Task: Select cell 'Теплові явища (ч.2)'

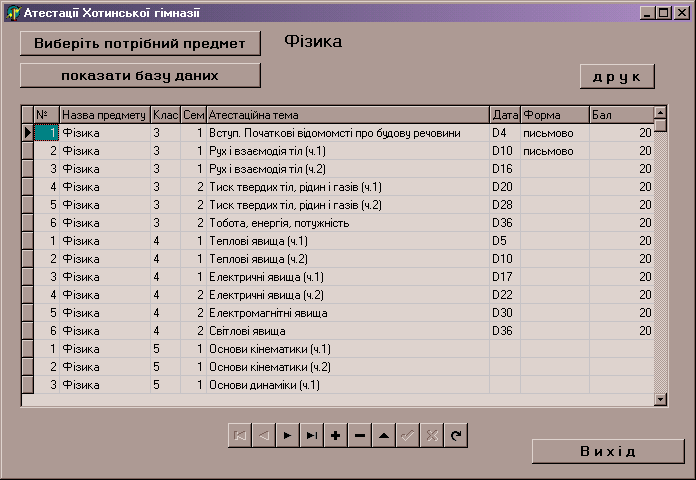Action: pyautogui.click(x=348, y=259)
